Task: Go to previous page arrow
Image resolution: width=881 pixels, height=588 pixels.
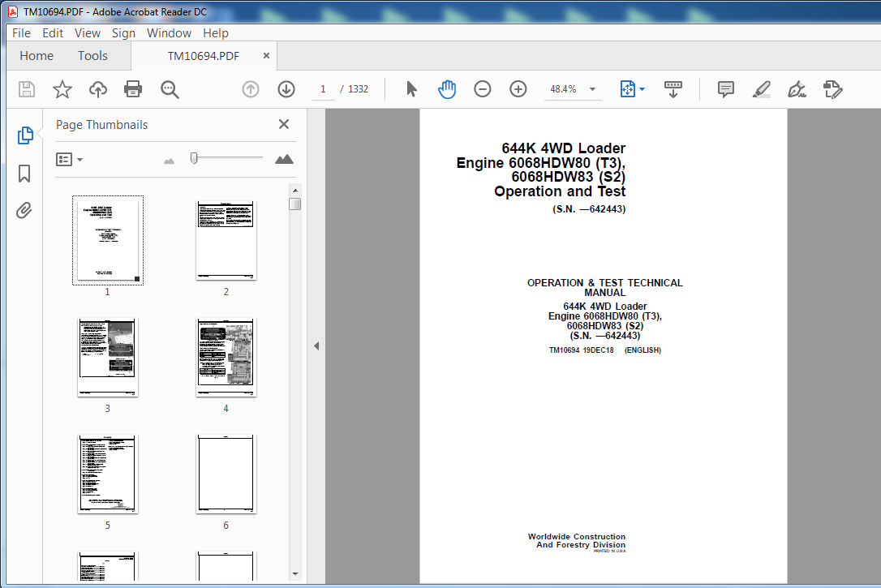Action: (251, 89)
